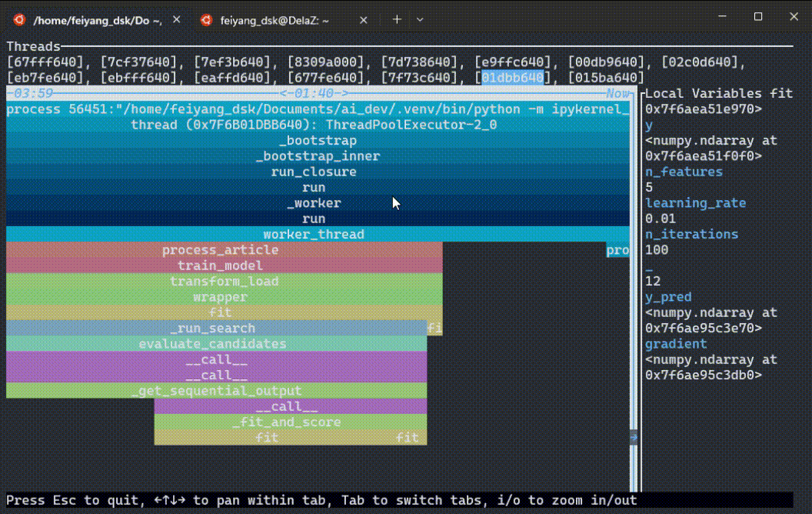Switch to the /home/feiyang_dsk/Do tab

[92, 19]
